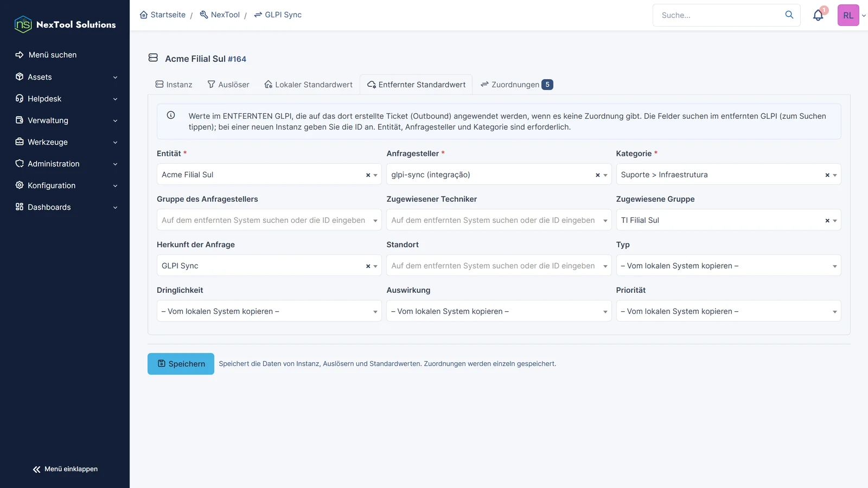The image size is (868, 488).
Task: Switch to the Auslöser tab
Action: point(228,85)
